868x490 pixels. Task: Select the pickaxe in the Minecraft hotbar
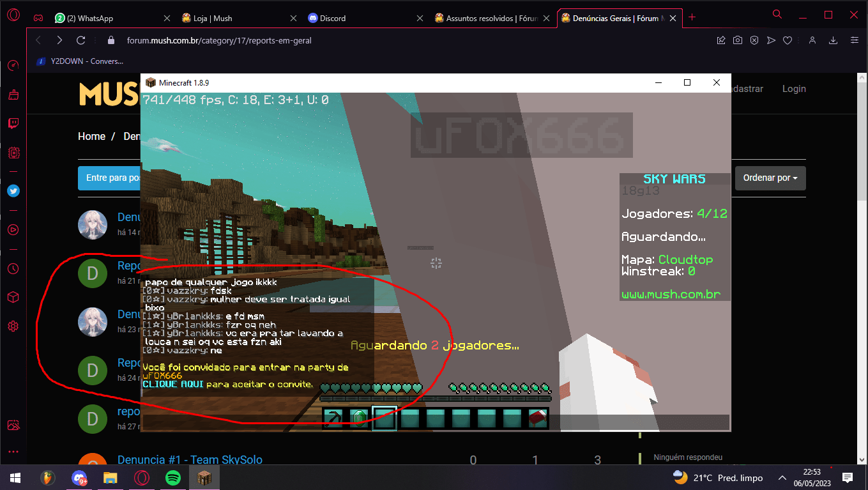[333, 418]
